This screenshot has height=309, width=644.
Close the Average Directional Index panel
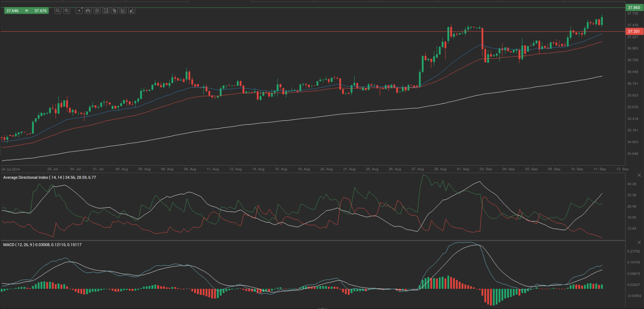[x=639, y=175]
